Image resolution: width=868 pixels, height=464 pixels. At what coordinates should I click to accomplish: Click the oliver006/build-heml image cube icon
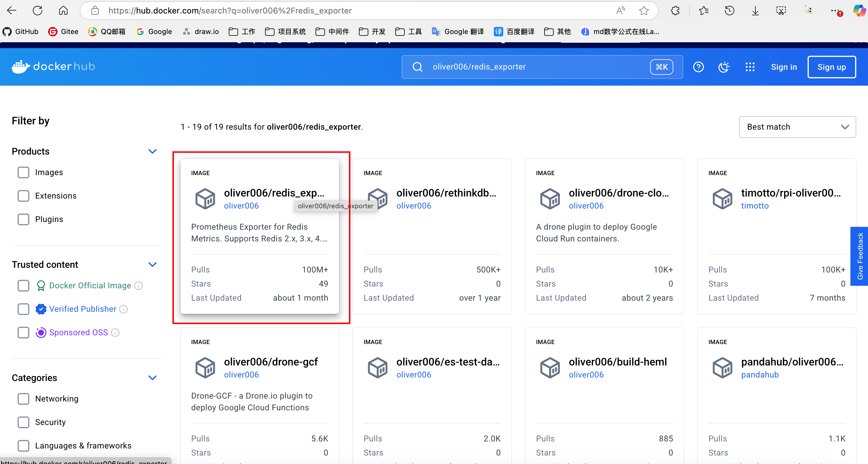(x=550, y=368)
